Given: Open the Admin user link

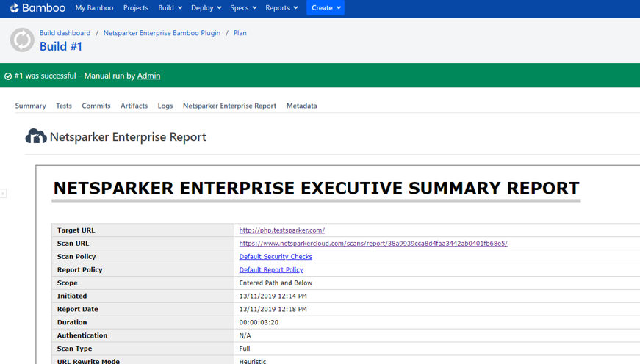Looking at the screenshot, I should click(148, 76).
